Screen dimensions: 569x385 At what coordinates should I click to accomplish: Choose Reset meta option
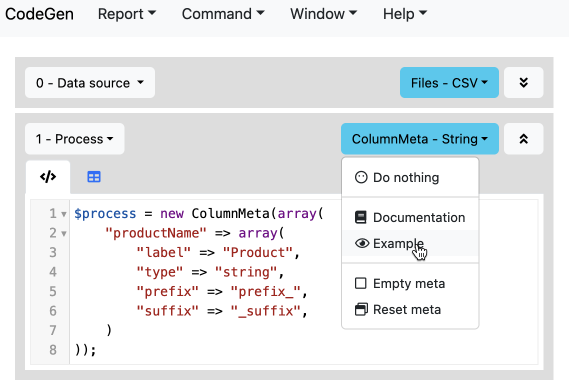click(x=410, y=310)
